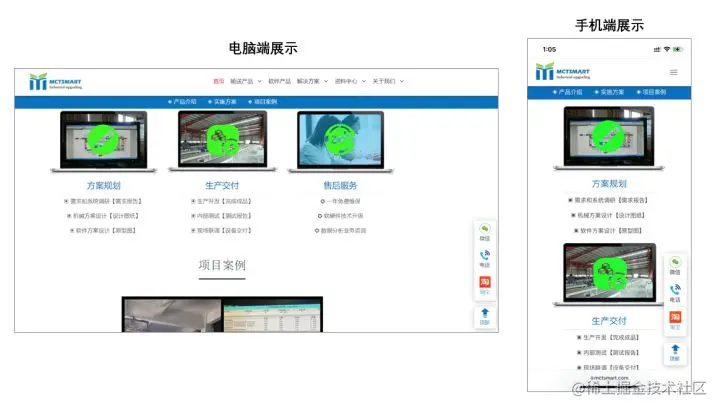Click the 顶部 back-to-top arrow in desktop view
The image size is (720, 410).
click(485, 313)
